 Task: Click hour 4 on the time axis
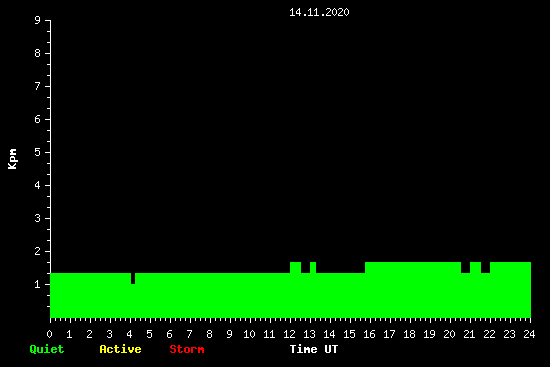[x=129, y=334]
